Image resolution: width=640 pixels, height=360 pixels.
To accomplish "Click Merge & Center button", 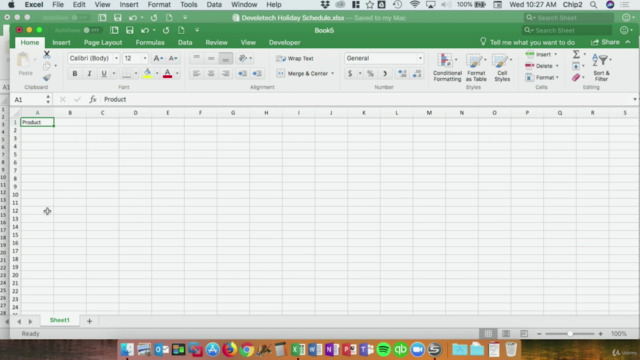I will 302,73.
